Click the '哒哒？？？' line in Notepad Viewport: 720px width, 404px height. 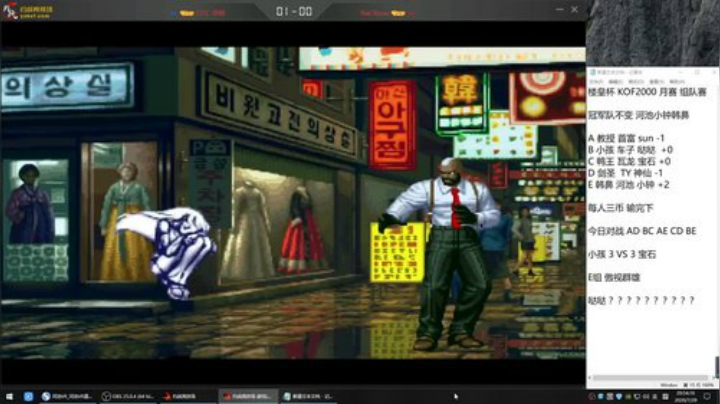pos(641,300)
